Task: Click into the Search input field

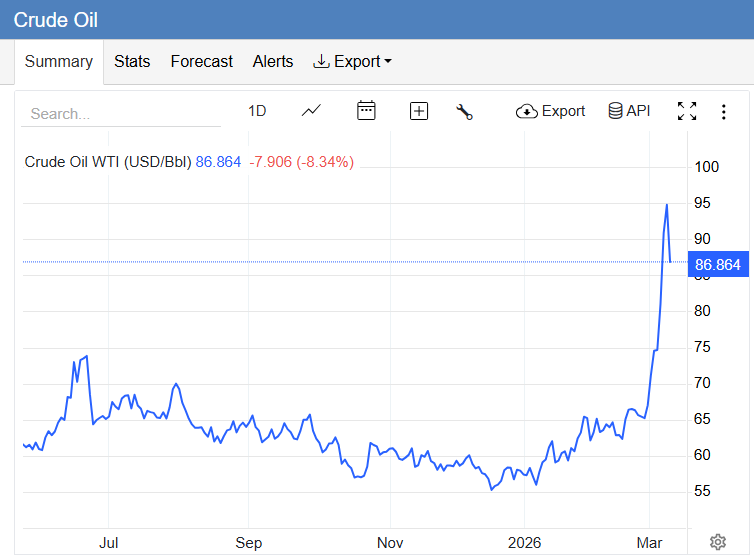Action: click(x=120, y=114)
